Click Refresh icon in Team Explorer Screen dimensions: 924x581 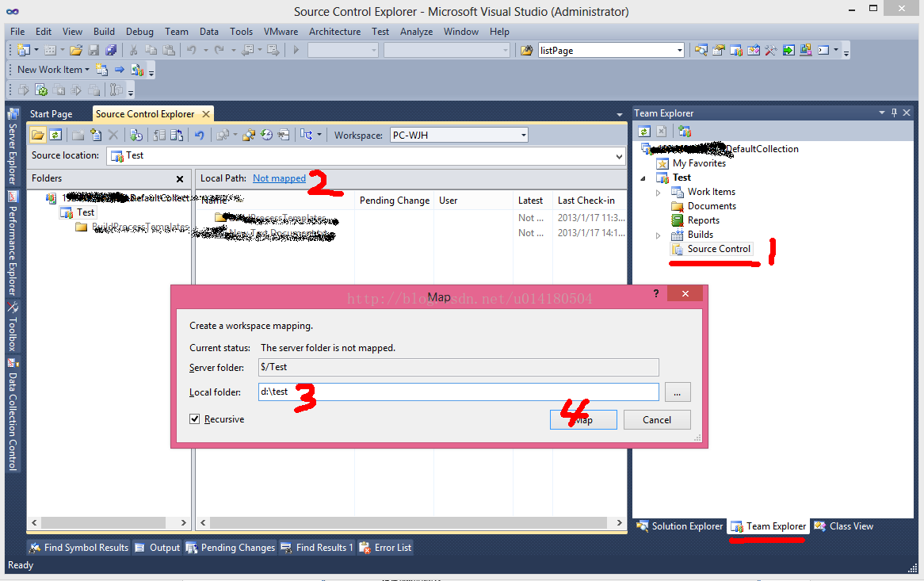pos(644,132)
